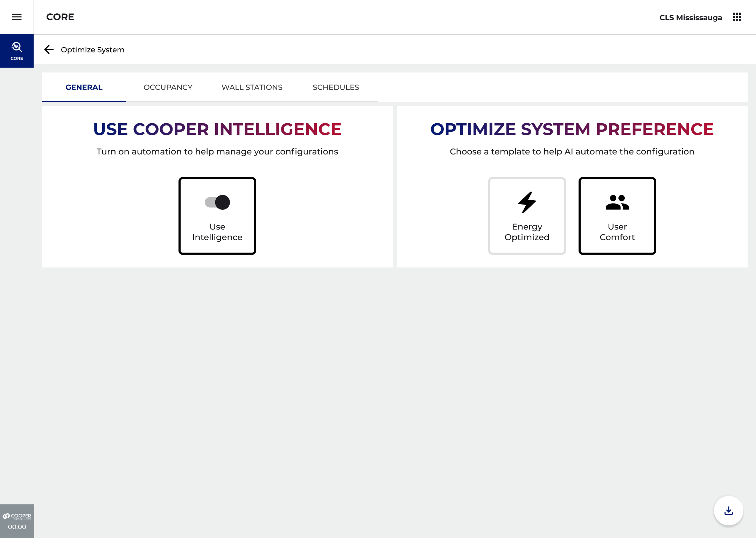Click the Cooper logo in sidebar

point(17,516)
